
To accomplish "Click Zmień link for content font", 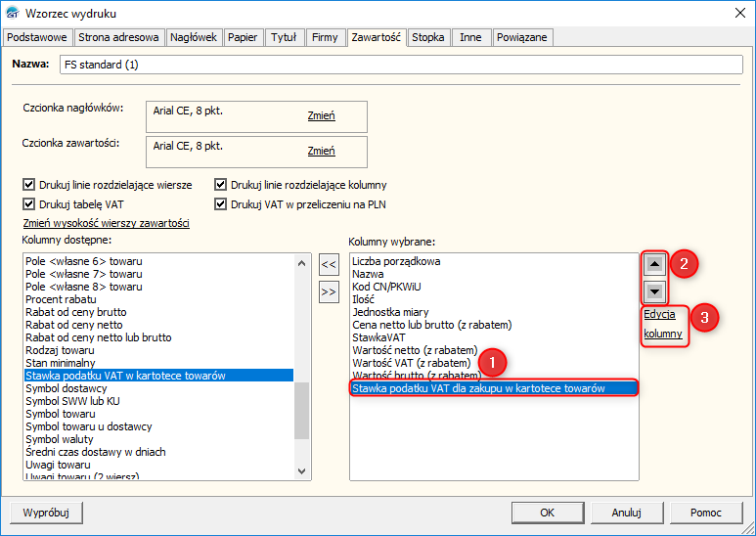I will [x=321, y=151].
